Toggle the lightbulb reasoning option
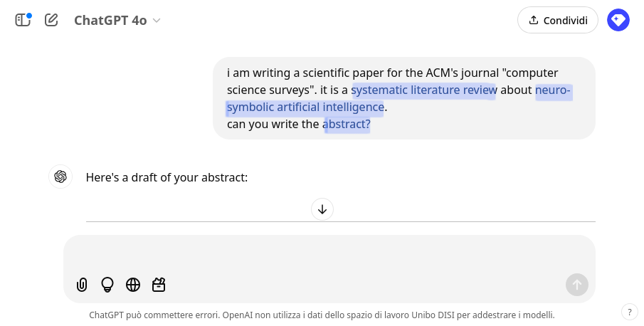 [107, 285]
